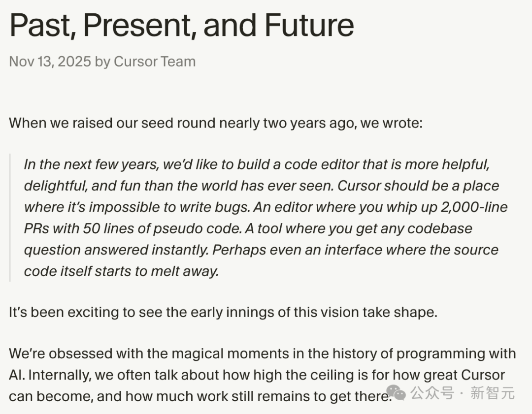Click the "Nov 13, 2025" publish date
This screenshot has width=532, height=414.
pos(50,62)
